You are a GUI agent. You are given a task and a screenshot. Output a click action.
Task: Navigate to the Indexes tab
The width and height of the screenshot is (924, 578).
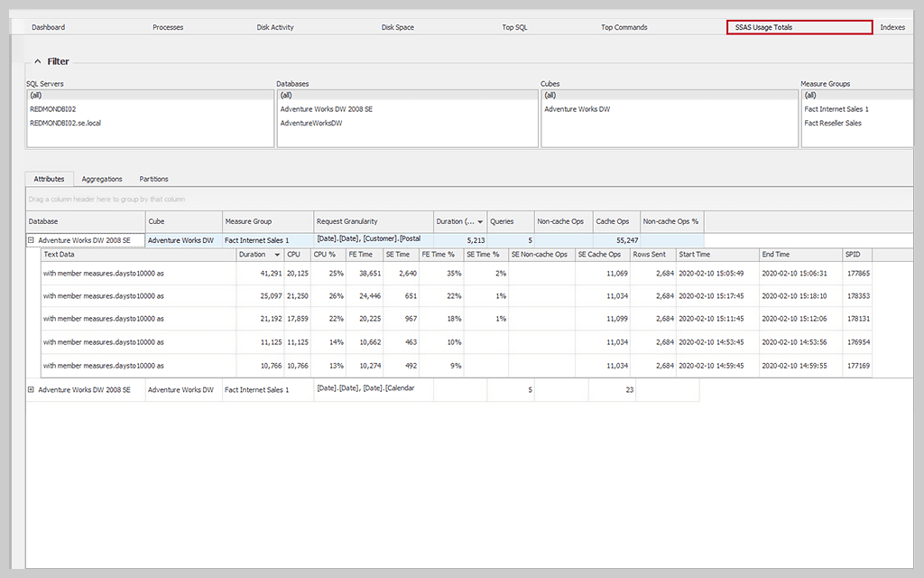(892, 27)
